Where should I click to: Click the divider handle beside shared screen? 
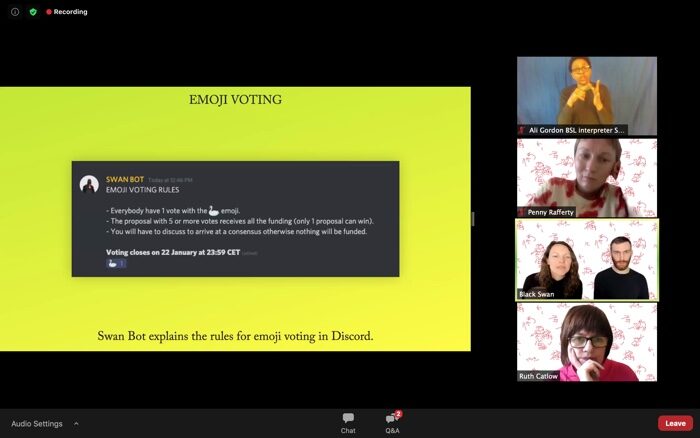[473, 219]
